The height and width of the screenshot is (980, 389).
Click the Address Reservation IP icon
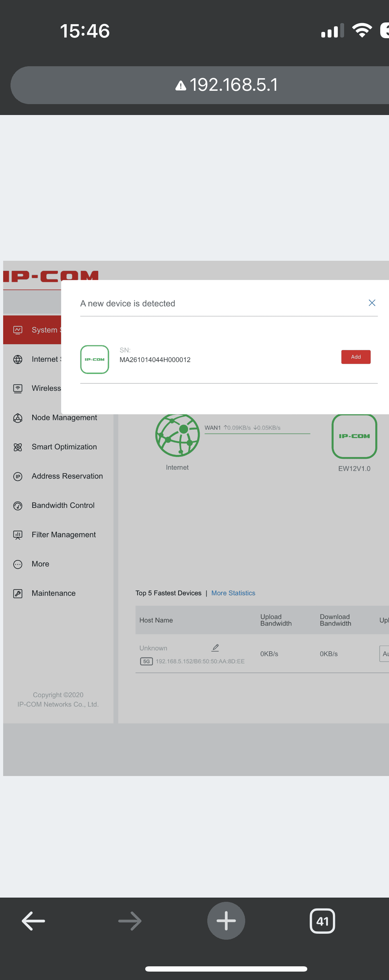pos(18,476)
